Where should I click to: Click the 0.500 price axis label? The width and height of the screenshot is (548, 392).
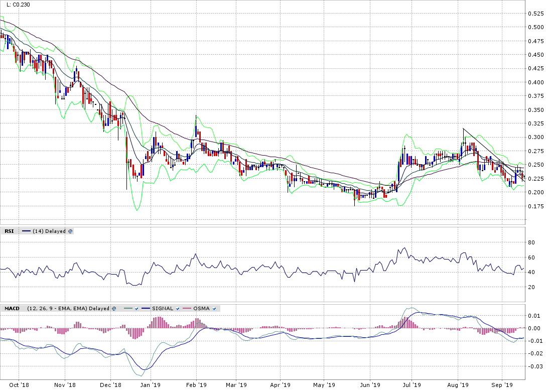(x=536, y=27)
